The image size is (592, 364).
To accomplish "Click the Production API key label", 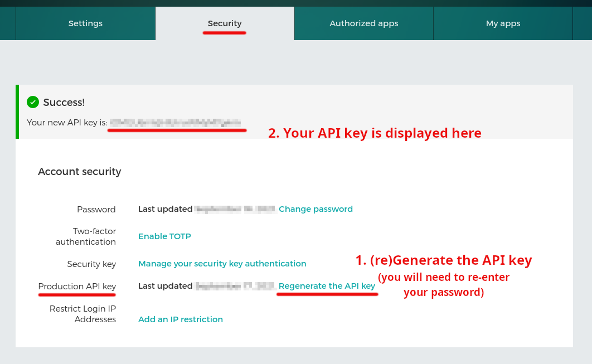I will coord(77,287).
